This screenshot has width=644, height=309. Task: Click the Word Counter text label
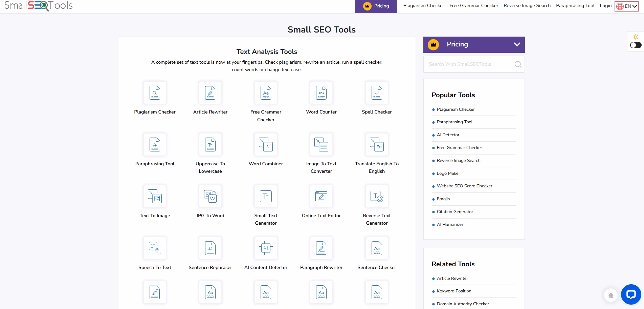tap(321, 112)
